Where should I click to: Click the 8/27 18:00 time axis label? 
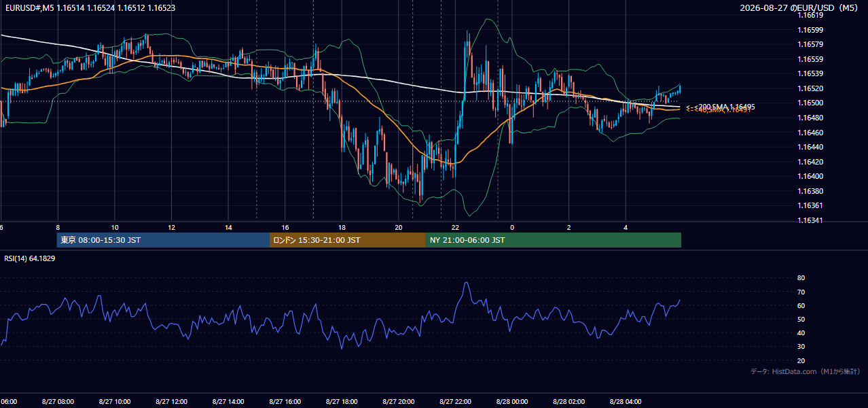(x=342, y=402)
